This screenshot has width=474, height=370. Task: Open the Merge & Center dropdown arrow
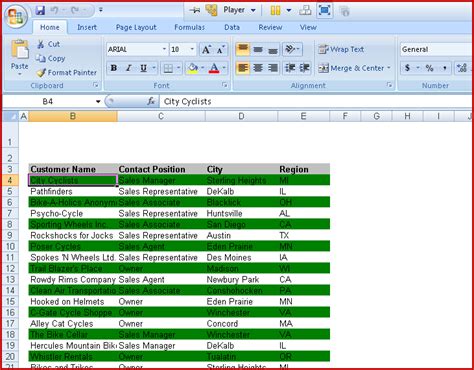point(389,68)
